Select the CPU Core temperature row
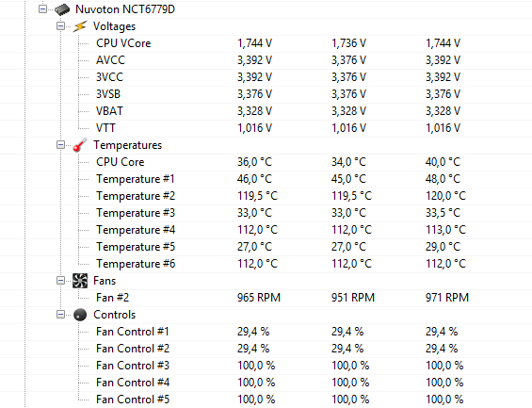The image size is (532, 408). pos(266,162)
